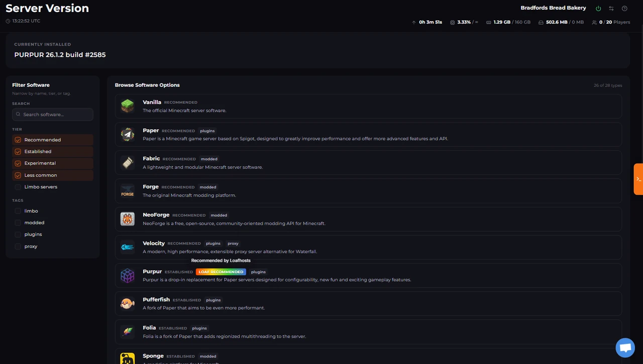Viewport: 643px width, 364px height.
Task: Click the server power icon
Action: [x=598, y=9]
